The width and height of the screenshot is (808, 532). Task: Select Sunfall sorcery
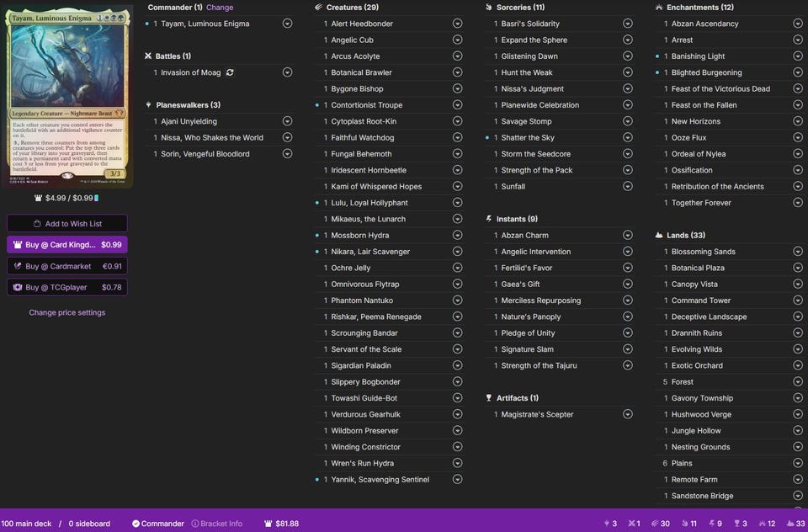pyautogui.click(x=513, y=186)
